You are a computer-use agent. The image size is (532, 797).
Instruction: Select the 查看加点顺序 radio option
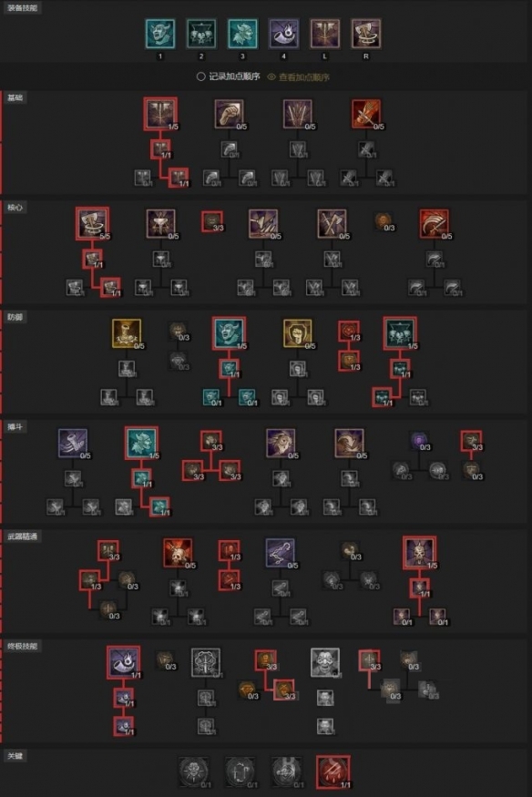point(298,77)
